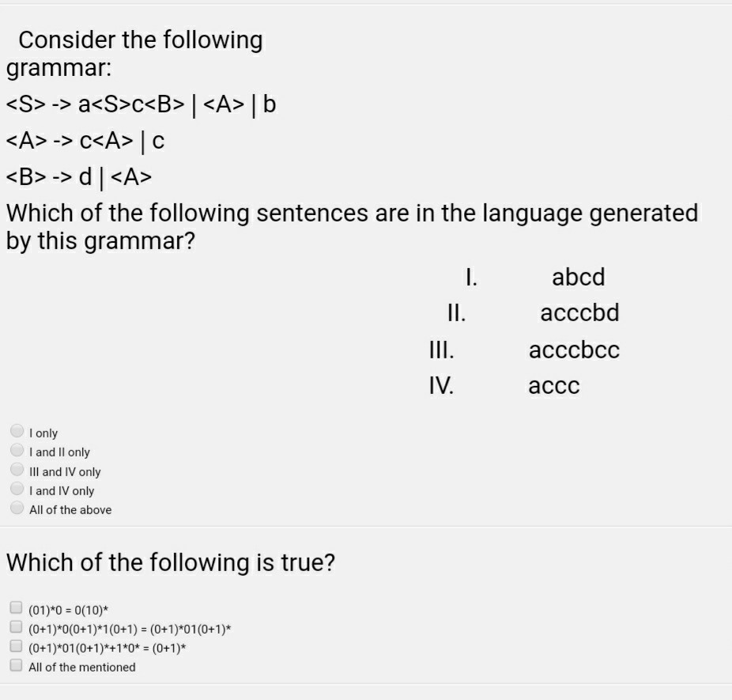732x700 pixels.
Task: Check the "(0+1)*01(0+1)*+1*0* = (0+1)*" option
Action: [x=16, y=645]
